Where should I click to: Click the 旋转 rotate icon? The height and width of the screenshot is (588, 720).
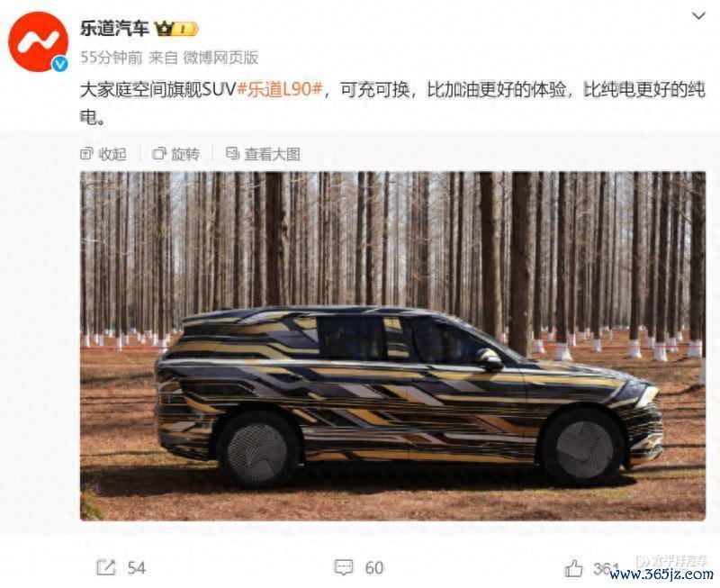point(159,154)
